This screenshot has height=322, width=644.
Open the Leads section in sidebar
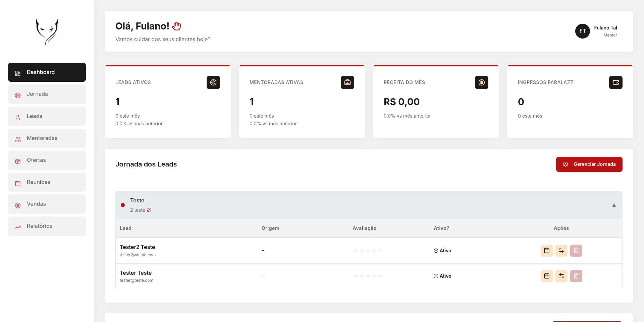(x=47, y=116)
